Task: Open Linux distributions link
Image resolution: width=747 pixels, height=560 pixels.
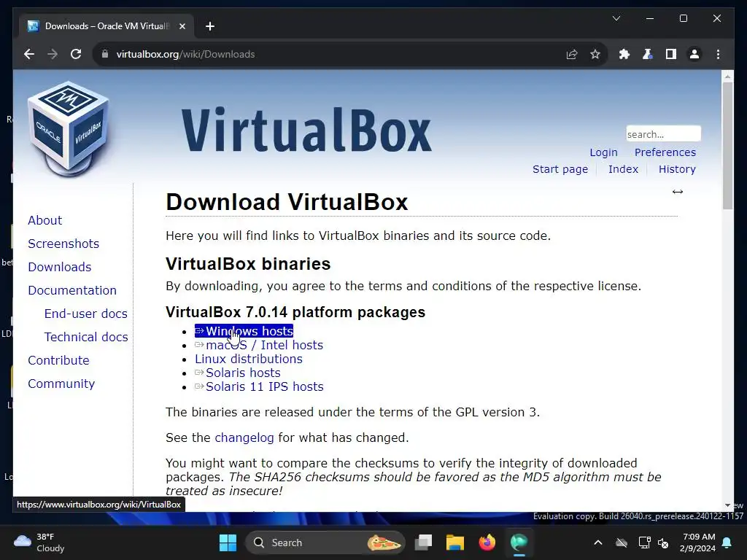Action: [x=249, y=359]
